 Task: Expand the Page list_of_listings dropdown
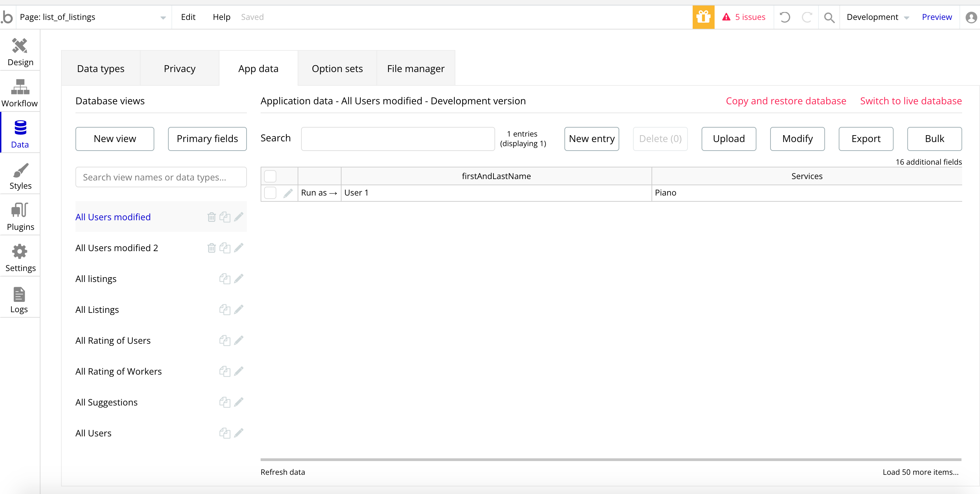(163, 17)
